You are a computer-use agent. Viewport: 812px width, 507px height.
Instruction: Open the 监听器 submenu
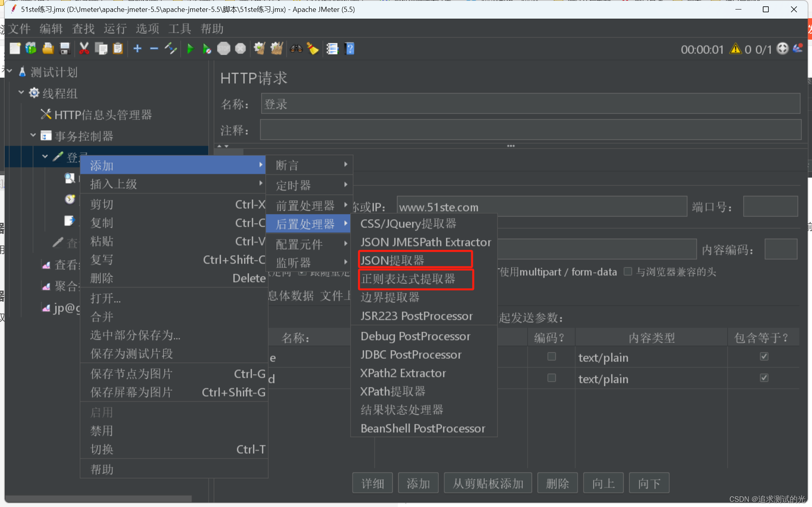point(309,262)
